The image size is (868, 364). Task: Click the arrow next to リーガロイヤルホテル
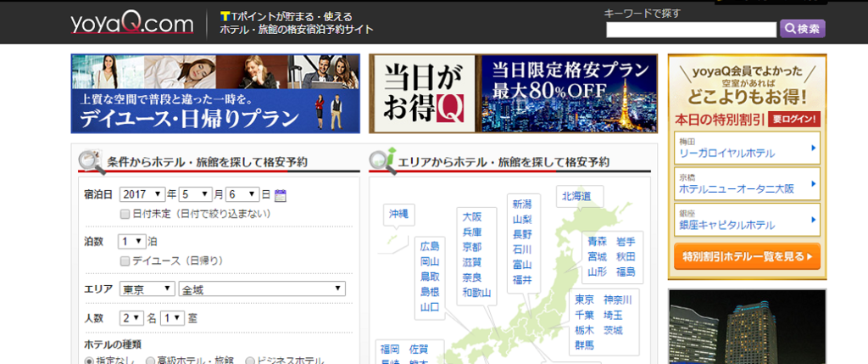[x=813, y=148]
